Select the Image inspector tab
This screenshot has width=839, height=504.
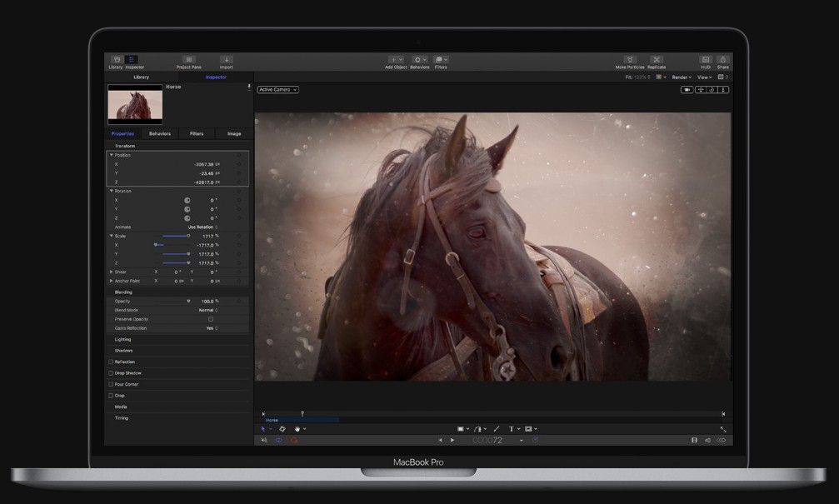tap(234, 134)
